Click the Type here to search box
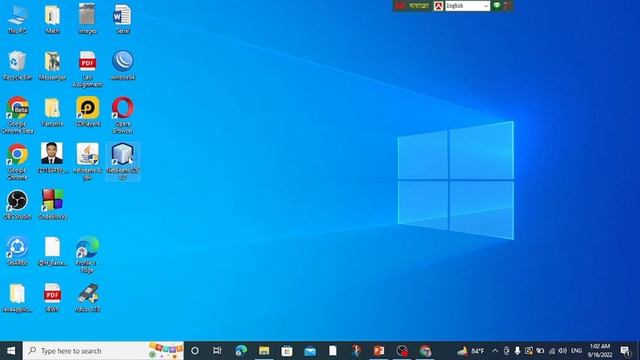This screenshot has width=640, height=360. [103, 351]
